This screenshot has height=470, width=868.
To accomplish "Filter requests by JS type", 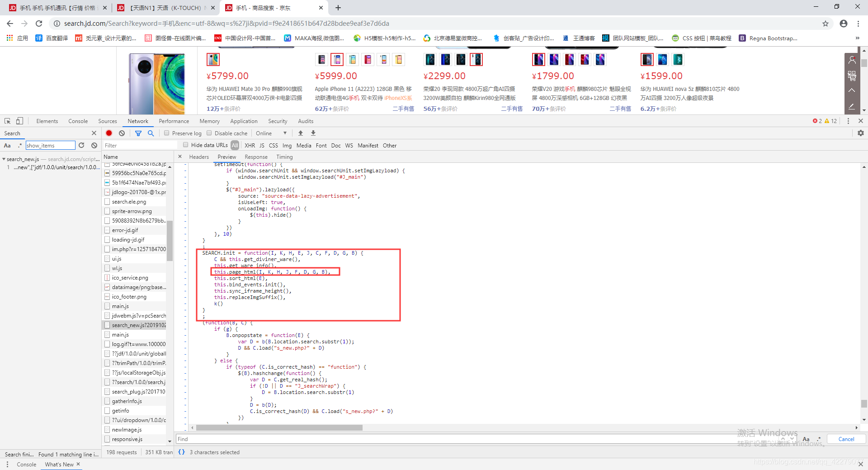I will 262,145.
